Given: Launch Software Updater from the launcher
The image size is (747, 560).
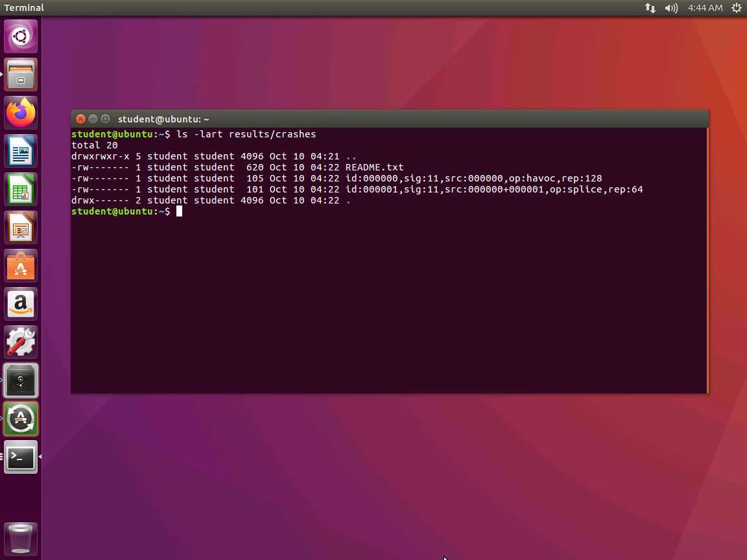Looking at the screenshot, I should click(x=21, y=419).
